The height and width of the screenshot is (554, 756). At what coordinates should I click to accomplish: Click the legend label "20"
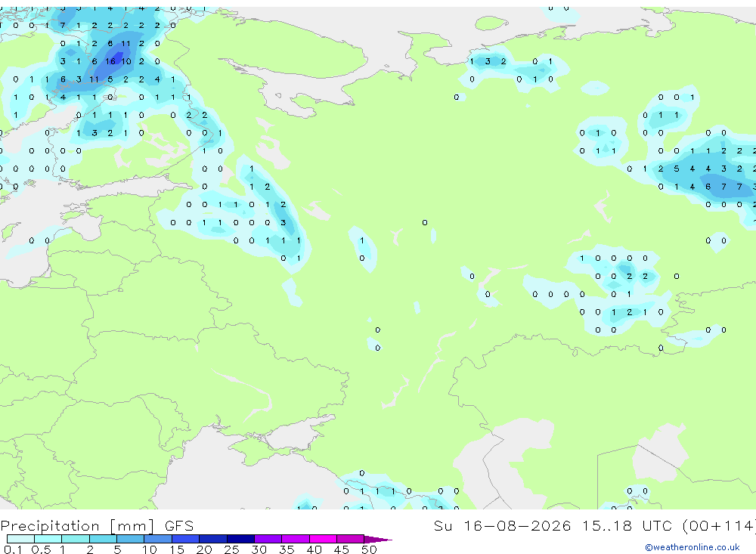coord(204,549)
